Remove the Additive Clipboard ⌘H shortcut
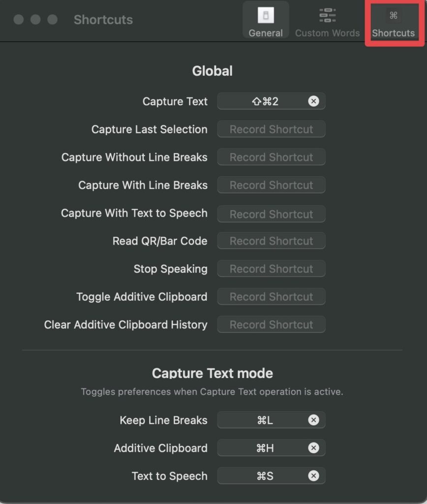 click(x=313, y=448)
